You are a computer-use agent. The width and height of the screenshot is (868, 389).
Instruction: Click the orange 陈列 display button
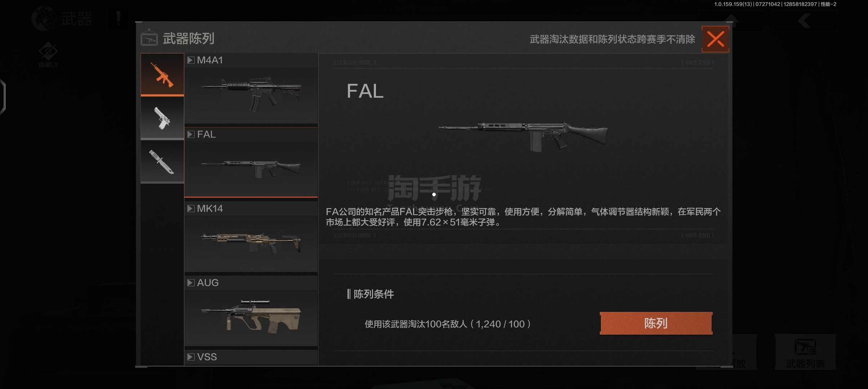[656, 323]
